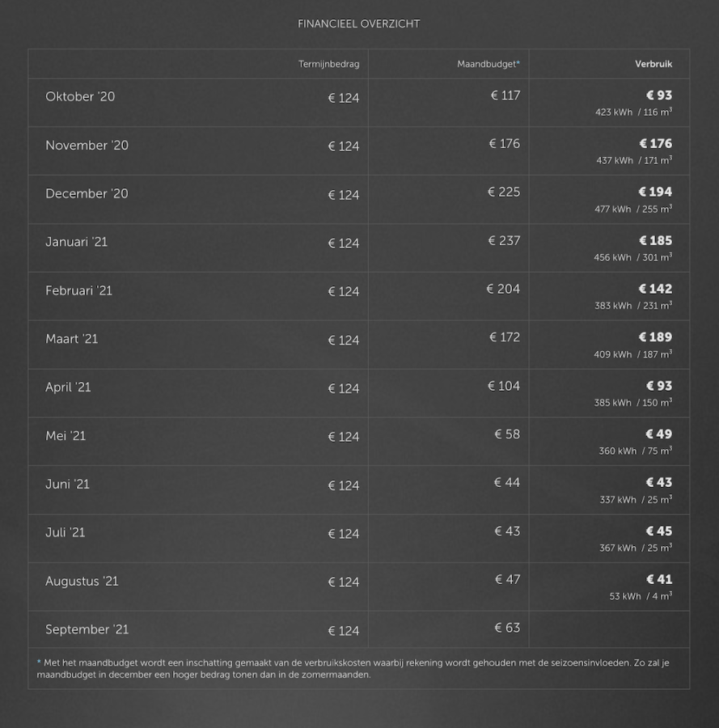The image size is (719, 728).
Task: Click the Verbruik column header
Action: click(x=653, y=64)
